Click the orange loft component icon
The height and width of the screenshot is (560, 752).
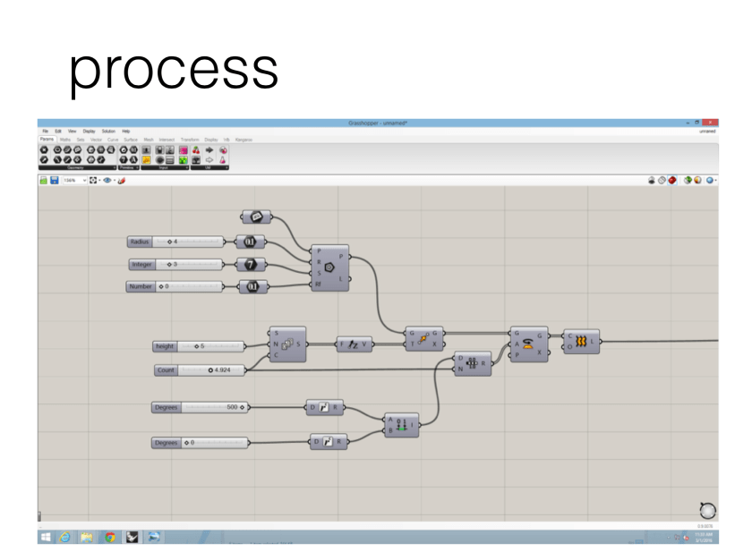(580, 341)
